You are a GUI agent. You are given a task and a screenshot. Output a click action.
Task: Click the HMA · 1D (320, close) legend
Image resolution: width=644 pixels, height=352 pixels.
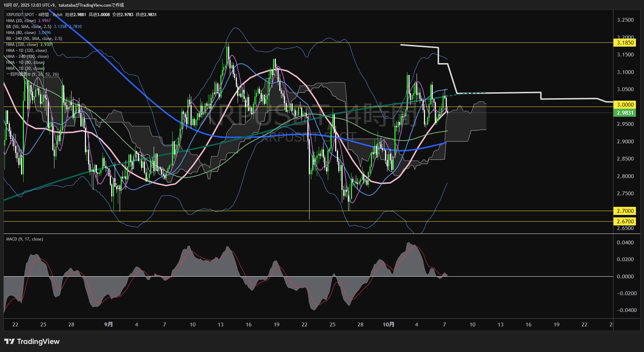tap(26, 50)
